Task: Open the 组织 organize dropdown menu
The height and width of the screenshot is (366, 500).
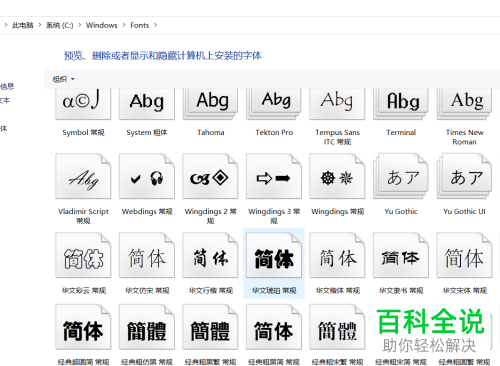Action: (63, 79)
